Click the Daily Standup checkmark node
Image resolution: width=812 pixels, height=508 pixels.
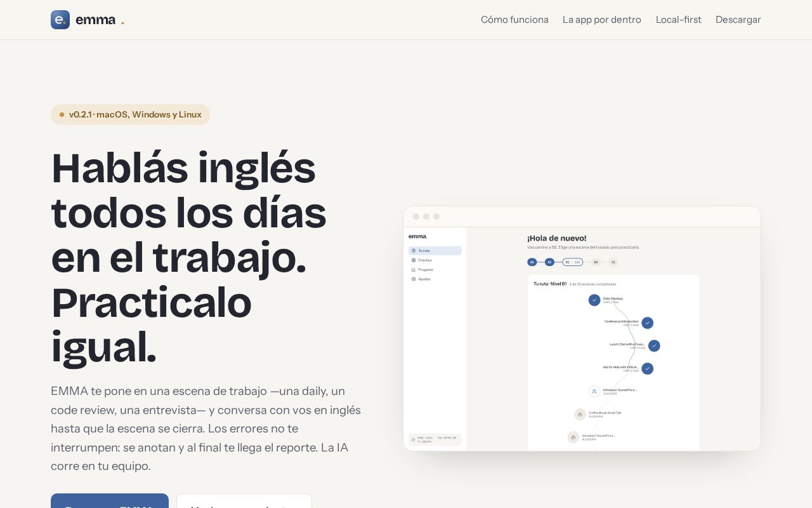coord(594,300)
